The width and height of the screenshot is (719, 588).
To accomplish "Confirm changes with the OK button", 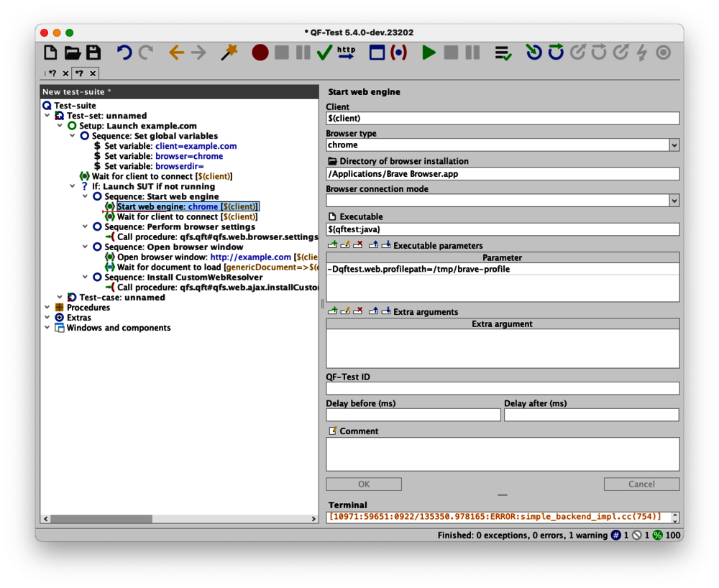I will (363, 484).
